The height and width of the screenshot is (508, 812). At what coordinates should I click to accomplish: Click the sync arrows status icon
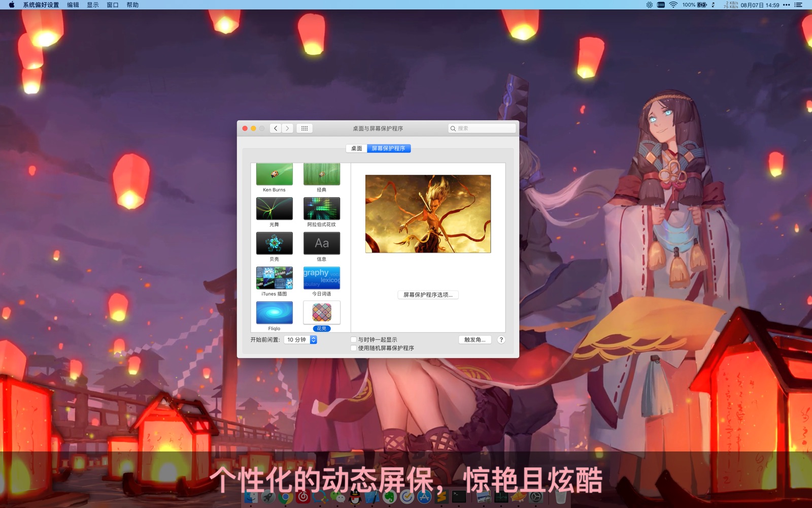point(713,5)
